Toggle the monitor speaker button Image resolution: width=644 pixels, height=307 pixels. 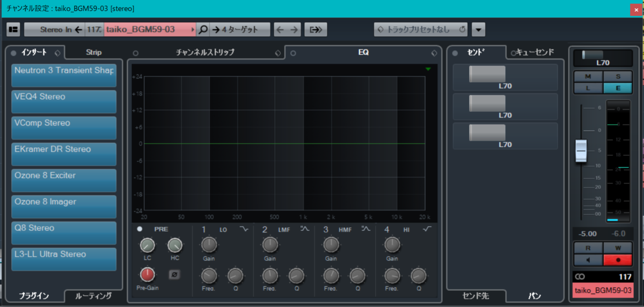point(588,260)
